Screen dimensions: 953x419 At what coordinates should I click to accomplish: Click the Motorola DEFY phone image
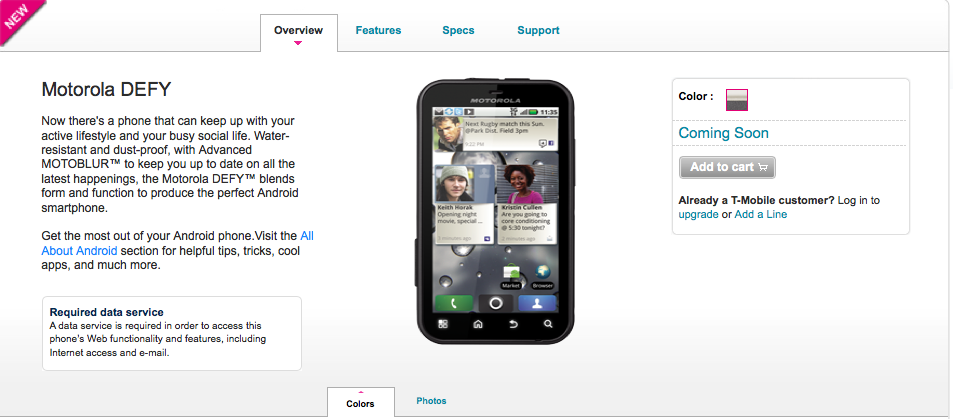[x=495, y=212]
